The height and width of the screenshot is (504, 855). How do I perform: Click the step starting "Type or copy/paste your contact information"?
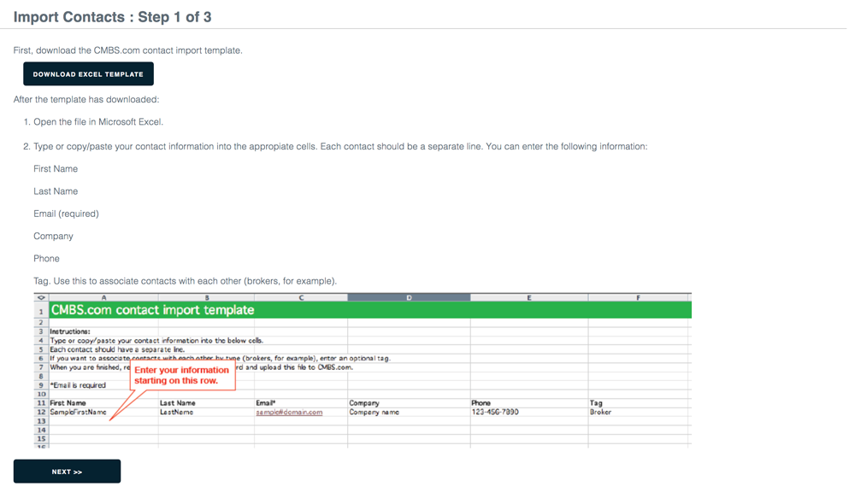[340, 146]
